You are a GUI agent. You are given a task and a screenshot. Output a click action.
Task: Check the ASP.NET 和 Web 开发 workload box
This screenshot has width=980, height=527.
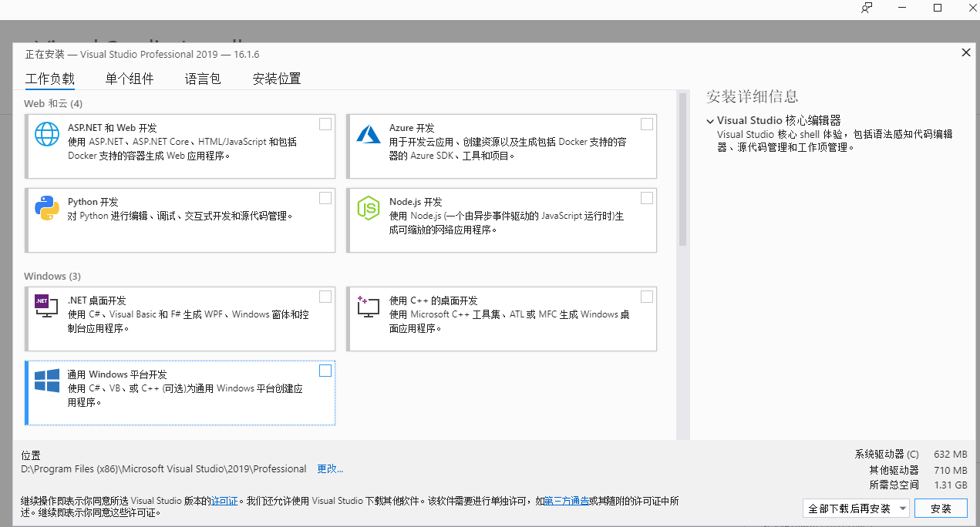pyautogui.click(x=325, y=124)
